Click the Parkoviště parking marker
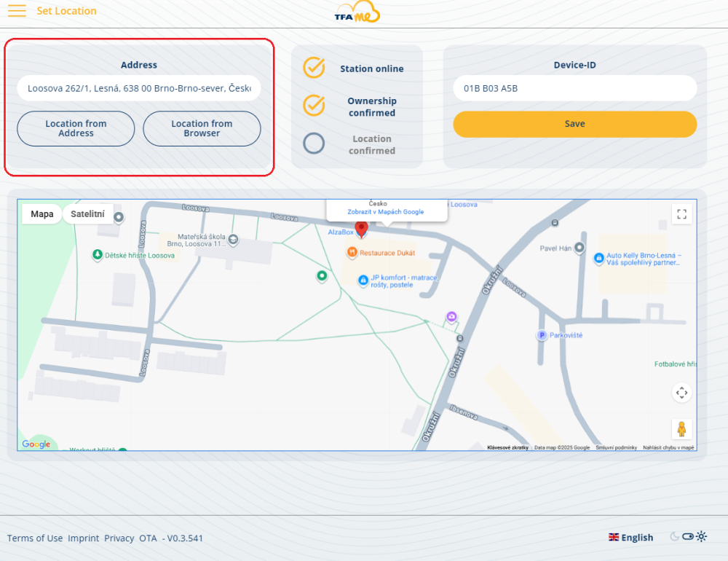Image resolution: width=728 pixels, height=561 pixels. point(541,335)
